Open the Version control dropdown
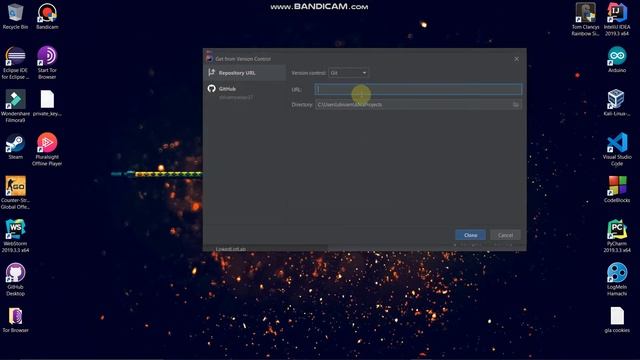This screenshot has width=640, height=360. [348, 73]
